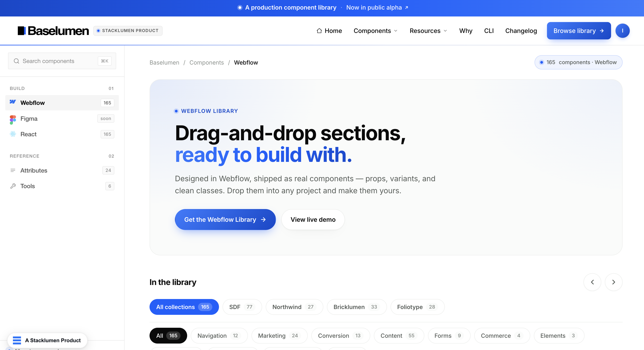Click Components breadcrumb link
The height and width of the screenshot is (350, 644).
pos(207,63)
